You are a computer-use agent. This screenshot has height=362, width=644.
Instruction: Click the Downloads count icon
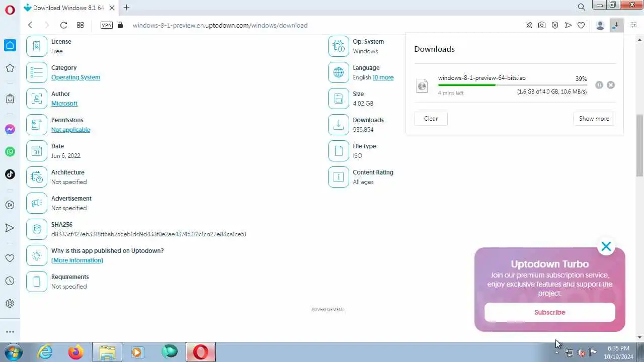[x=338, y=125]
